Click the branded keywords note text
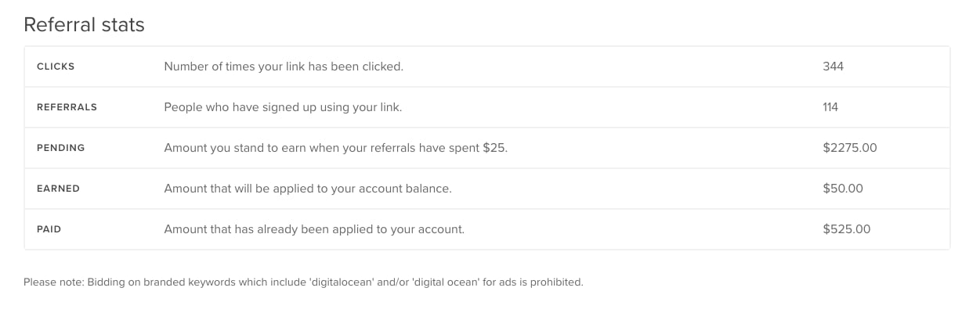Image resolution: width=980 pixels, height=331 pixels. (303, 282)
